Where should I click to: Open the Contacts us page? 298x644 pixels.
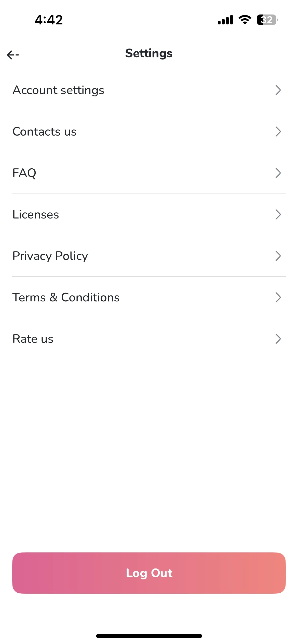[149, 131]
